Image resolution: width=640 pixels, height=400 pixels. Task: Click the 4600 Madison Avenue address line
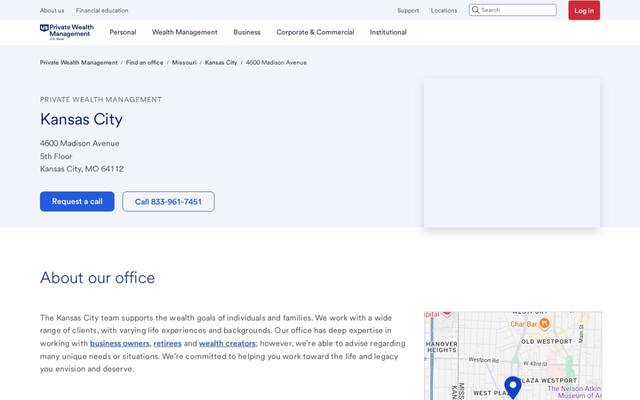click(80, 143)
